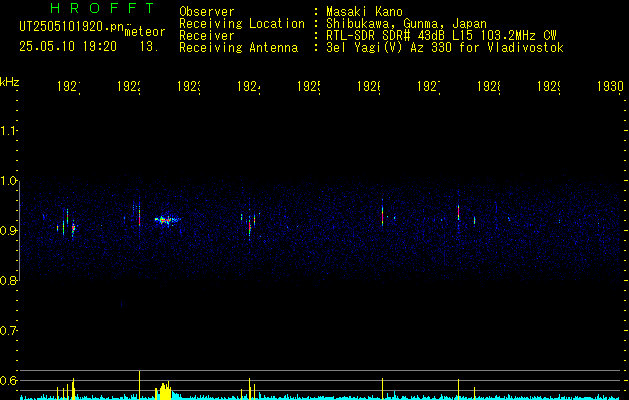
Task: Click the kHz axis unit label
Action: point(10,82)
